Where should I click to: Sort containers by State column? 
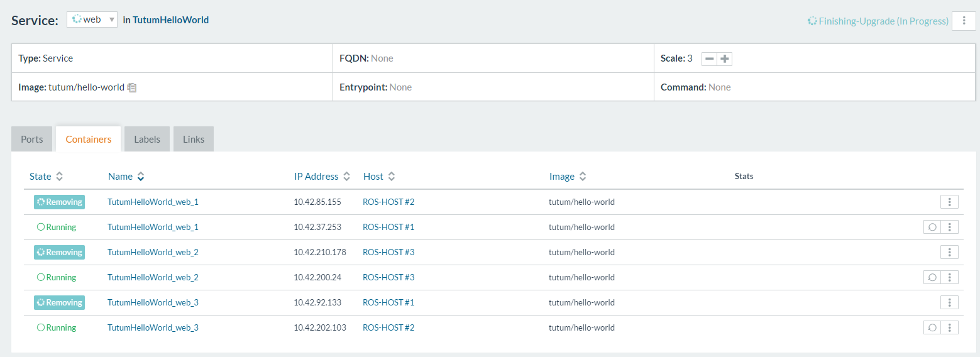[x=46, y=177]
